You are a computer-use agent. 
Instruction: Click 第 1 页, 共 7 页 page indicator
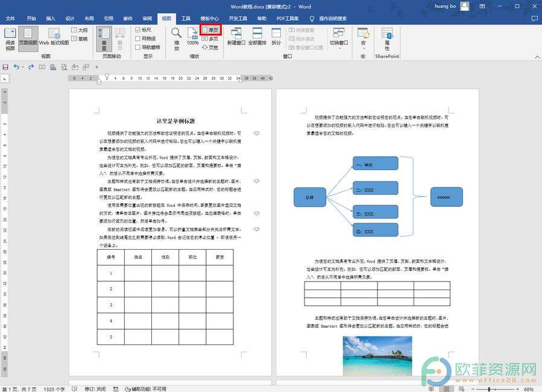[x=20, y=389]
